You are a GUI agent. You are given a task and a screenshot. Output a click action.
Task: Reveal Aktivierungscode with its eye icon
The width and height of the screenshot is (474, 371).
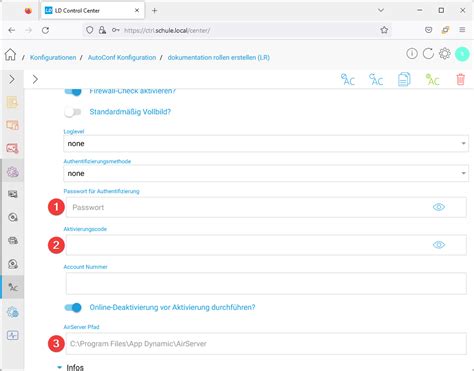click(439, 245)
